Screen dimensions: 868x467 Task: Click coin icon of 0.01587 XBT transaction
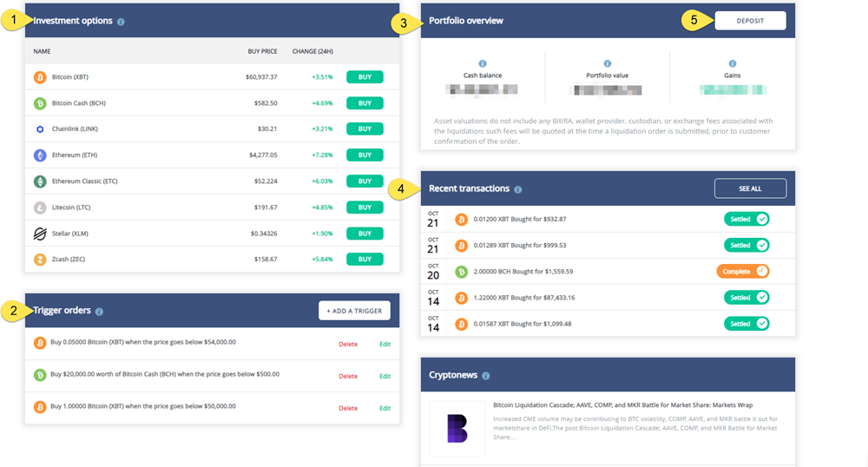click(461, 324)
